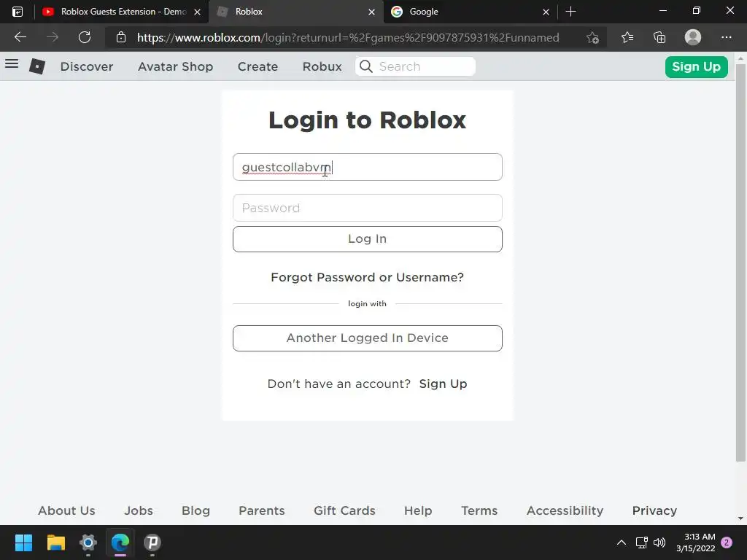747x560 pixels.
Task: Click the search magnifier icon
Action: coord(366,66)
